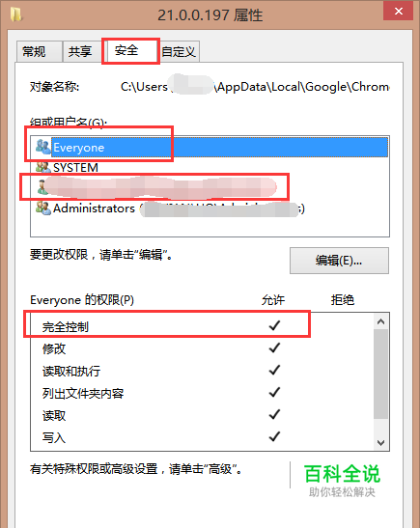The image size is (420, 528).
Task: Click the permissions list scrollbar thumb
Action: (x=381, y=375)
